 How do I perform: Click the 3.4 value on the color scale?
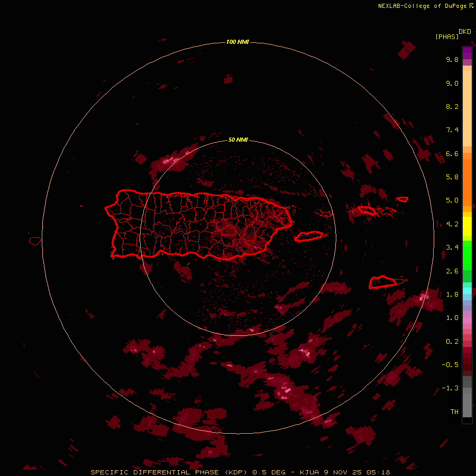(x=452, y=248)
